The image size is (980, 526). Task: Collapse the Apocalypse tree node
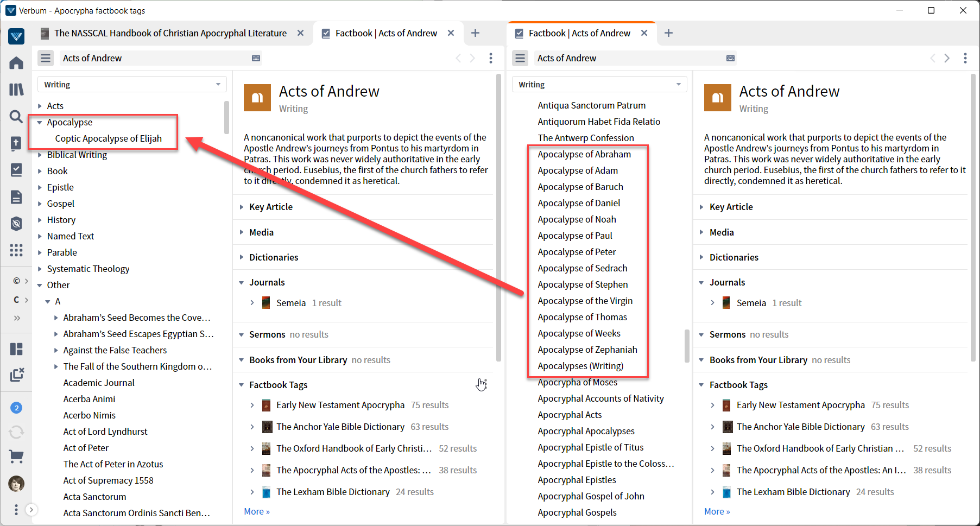pos(40,123)
